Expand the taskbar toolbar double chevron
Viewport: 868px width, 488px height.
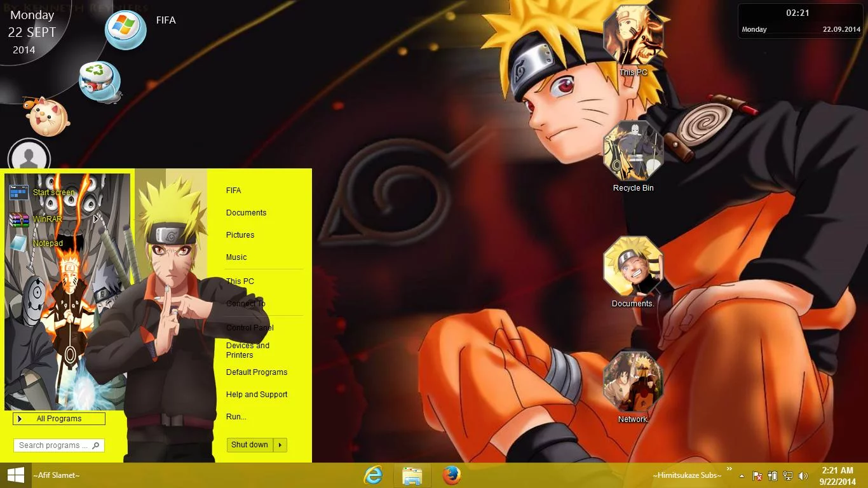(x=729, y=468)
